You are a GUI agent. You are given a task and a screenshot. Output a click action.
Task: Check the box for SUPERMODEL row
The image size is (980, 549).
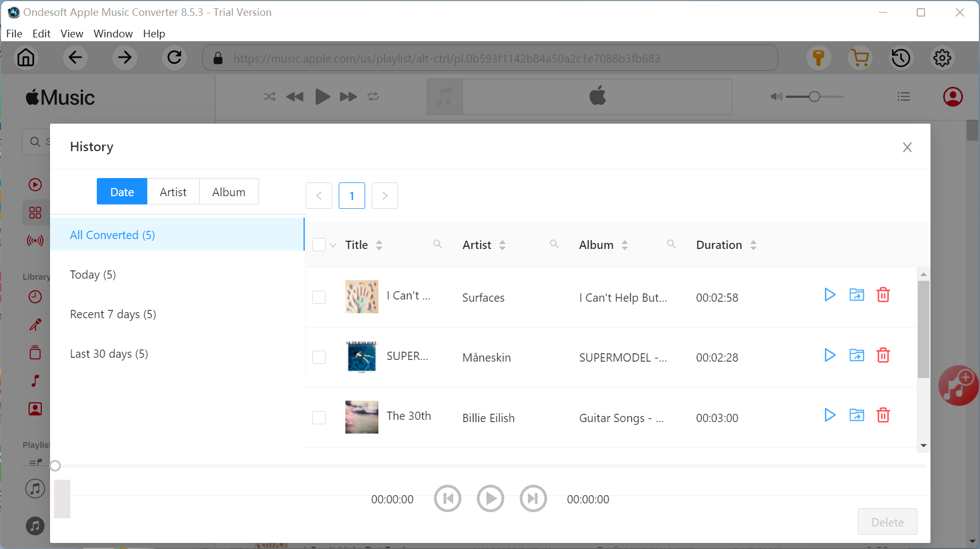tap(319, 357)
